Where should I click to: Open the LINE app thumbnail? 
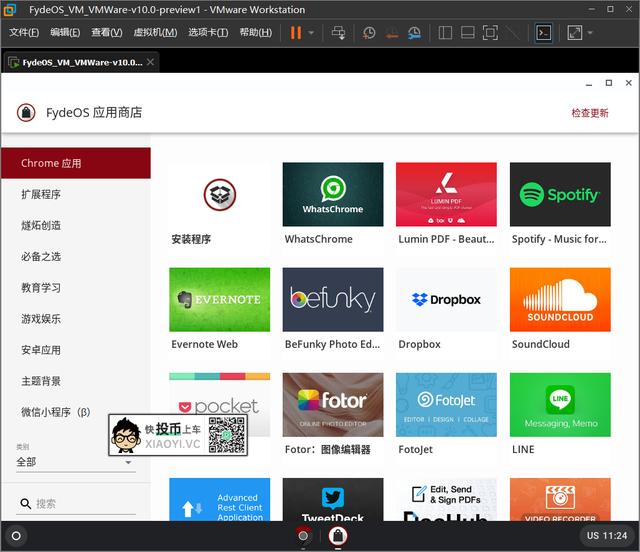pyautogui.click(x=560, y=405)
